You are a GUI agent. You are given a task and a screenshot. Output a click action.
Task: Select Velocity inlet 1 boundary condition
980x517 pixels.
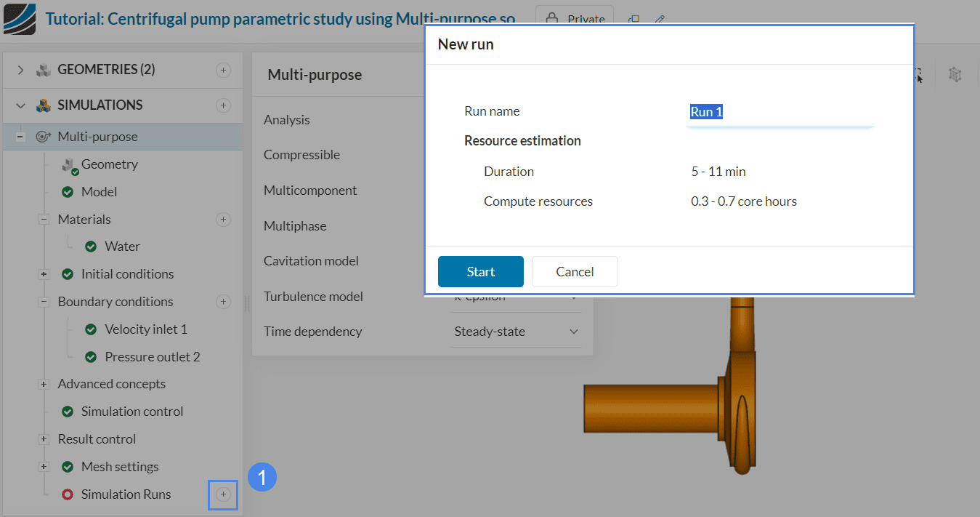pyautogui.click(x=145, y=329)
